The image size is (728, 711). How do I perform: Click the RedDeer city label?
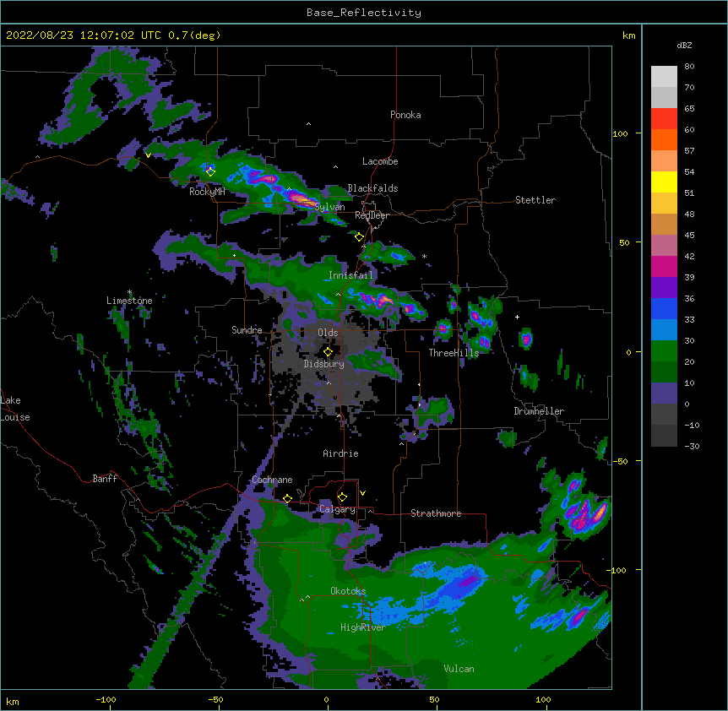372,215
